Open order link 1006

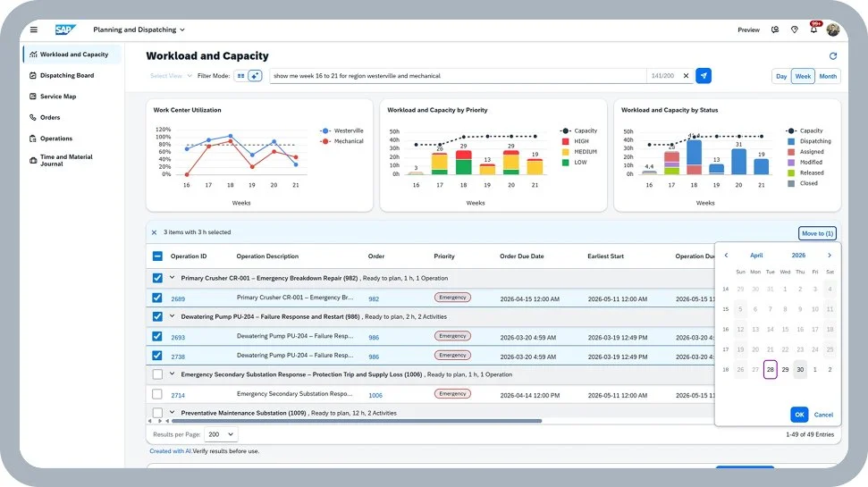[x=375, y=395]
